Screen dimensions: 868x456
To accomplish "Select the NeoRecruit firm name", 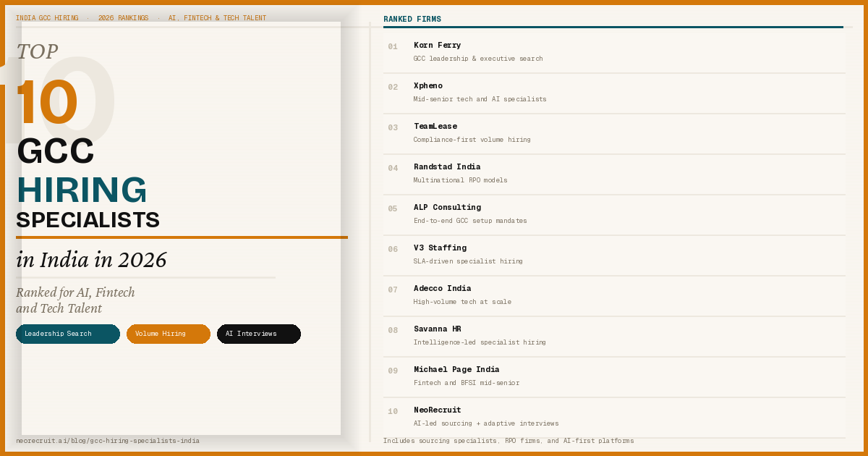I will [437, 410].
